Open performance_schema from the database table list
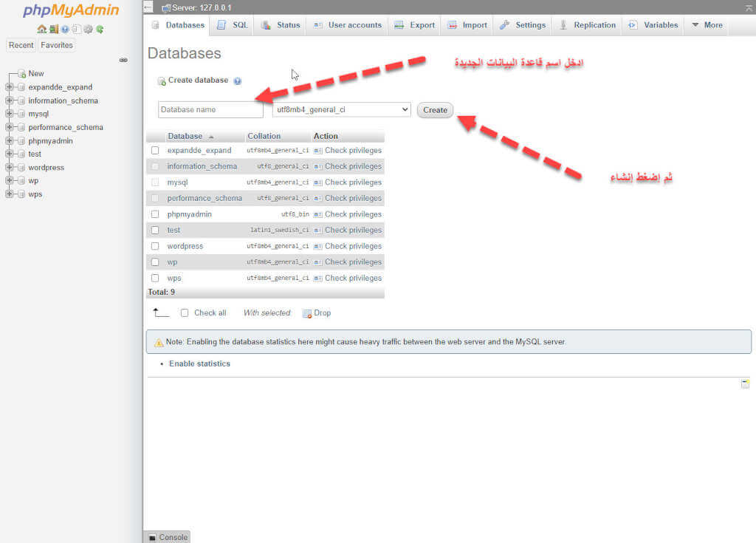Viewport: 756px width, 543px height. tap(205, 199)
